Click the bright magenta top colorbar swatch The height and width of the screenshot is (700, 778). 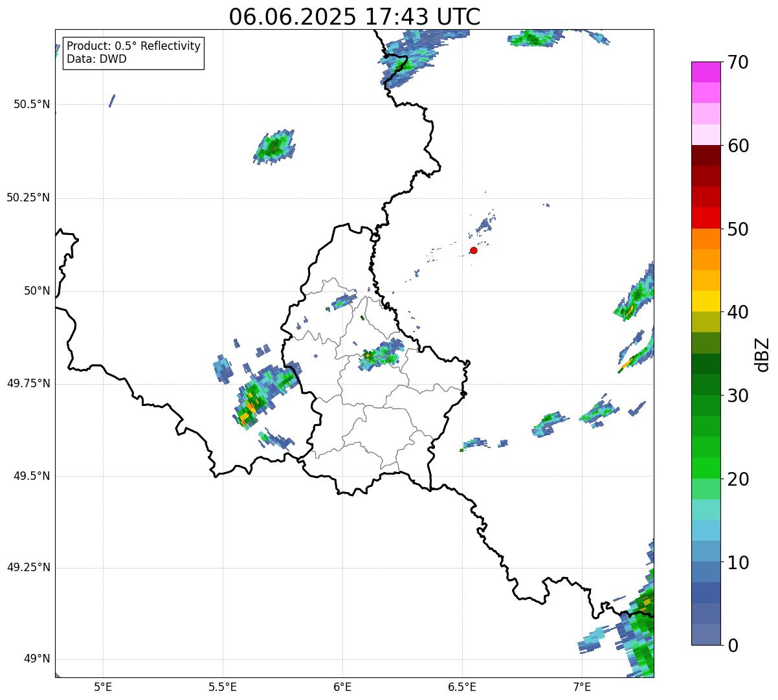pyautogui.click(x=706, y=72)
